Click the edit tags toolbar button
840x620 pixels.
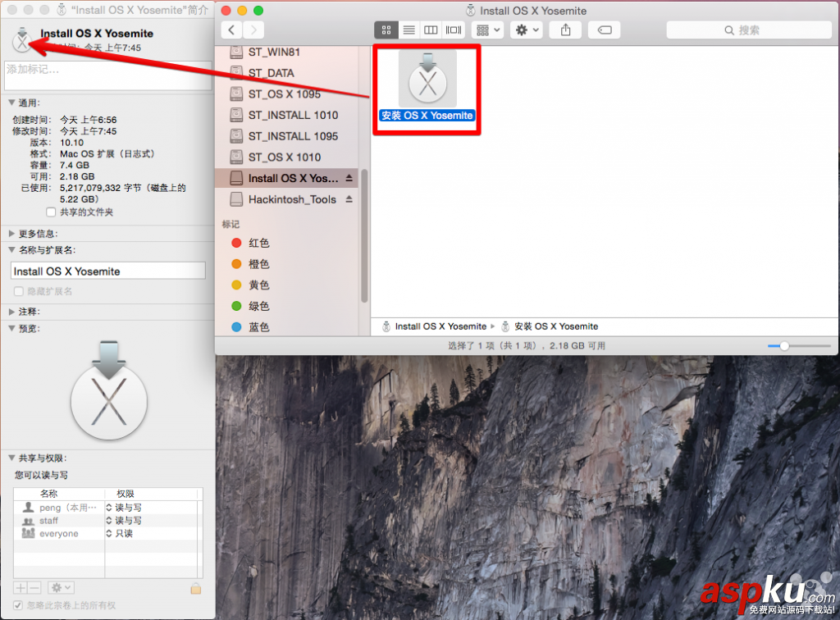pyautogui.click(x=605, y=30)
